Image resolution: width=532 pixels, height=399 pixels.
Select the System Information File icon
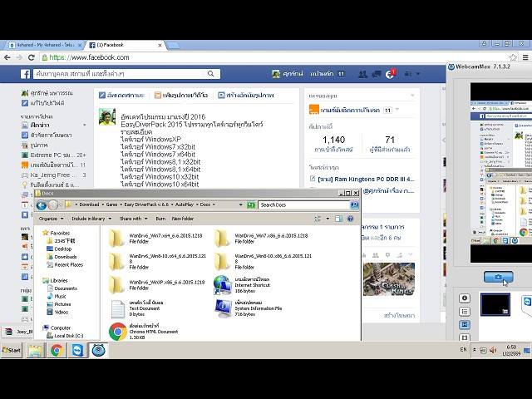coord(223,308)
